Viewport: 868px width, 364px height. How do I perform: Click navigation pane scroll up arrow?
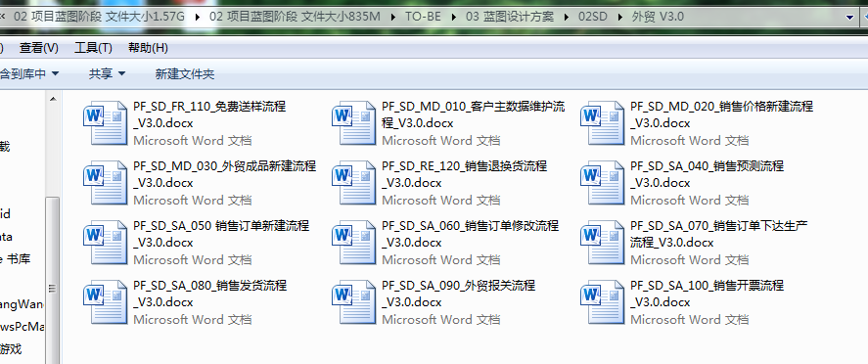click(53, 99)
